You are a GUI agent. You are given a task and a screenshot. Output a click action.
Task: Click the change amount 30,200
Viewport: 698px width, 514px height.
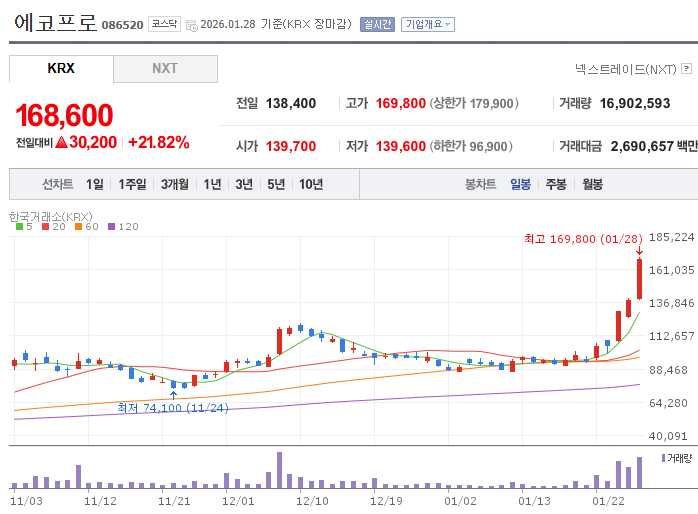tap(93, 142)
